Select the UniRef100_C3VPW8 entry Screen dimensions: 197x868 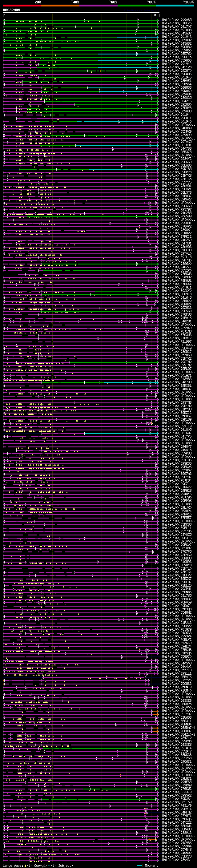(x=176, y=453)
